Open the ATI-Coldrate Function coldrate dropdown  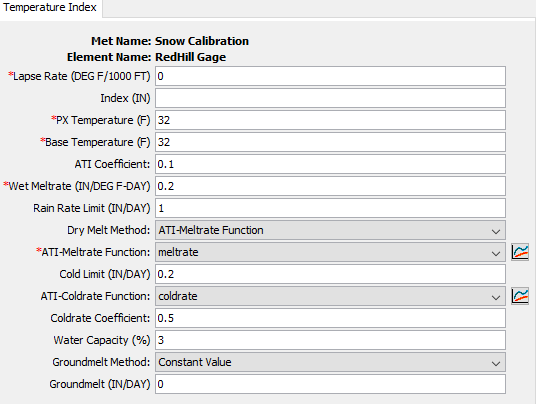[x=330, y=296]
